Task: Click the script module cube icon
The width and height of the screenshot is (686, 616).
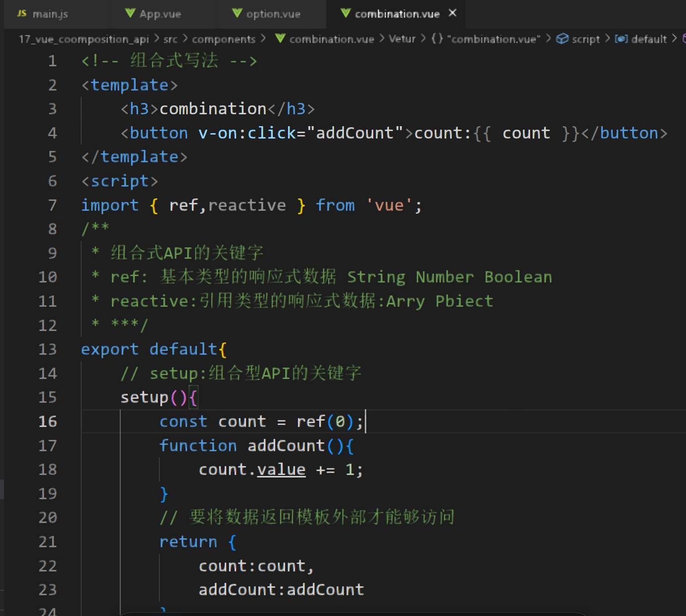Action: coord(562,39)
